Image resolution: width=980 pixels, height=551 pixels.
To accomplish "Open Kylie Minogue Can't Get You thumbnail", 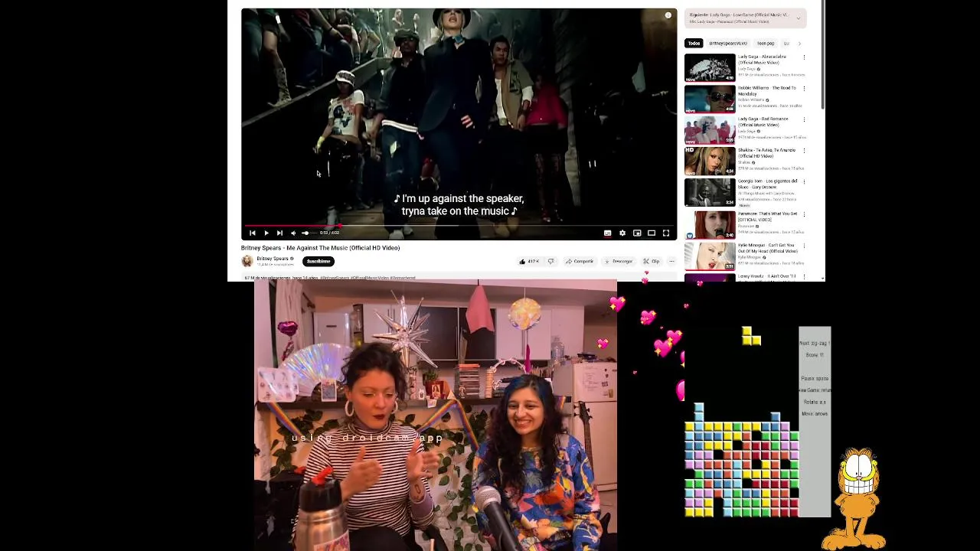I will (x=710, y=256).
